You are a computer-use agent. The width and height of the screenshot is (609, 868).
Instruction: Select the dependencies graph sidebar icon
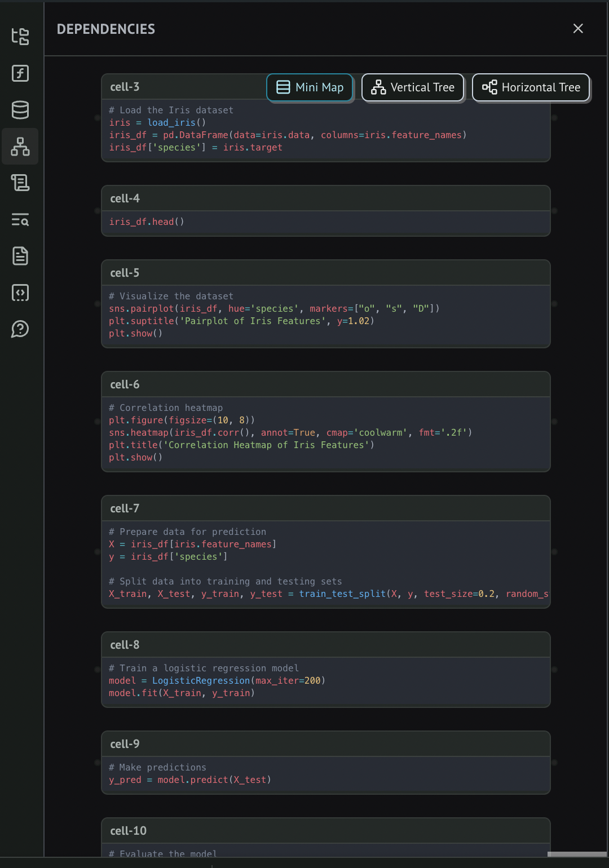(x=20, y=147)
